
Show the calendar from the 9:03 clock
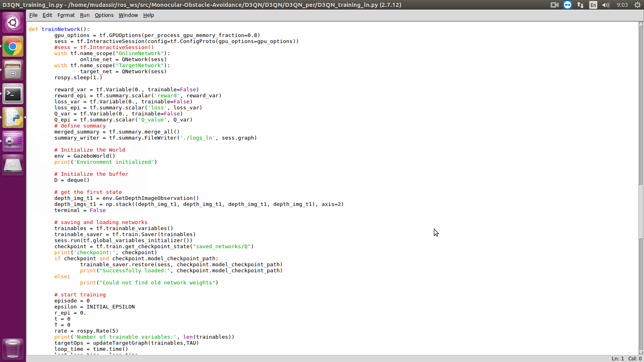click(x=622, y=5)
